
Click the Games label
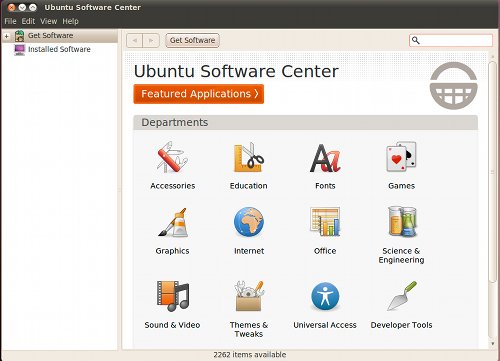click(401, 186)
